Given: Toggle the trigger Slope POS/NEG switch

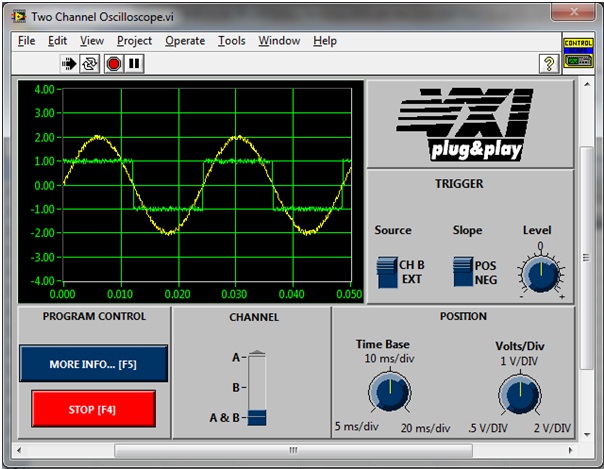Looking at the screenshot, I should (462, 271).
